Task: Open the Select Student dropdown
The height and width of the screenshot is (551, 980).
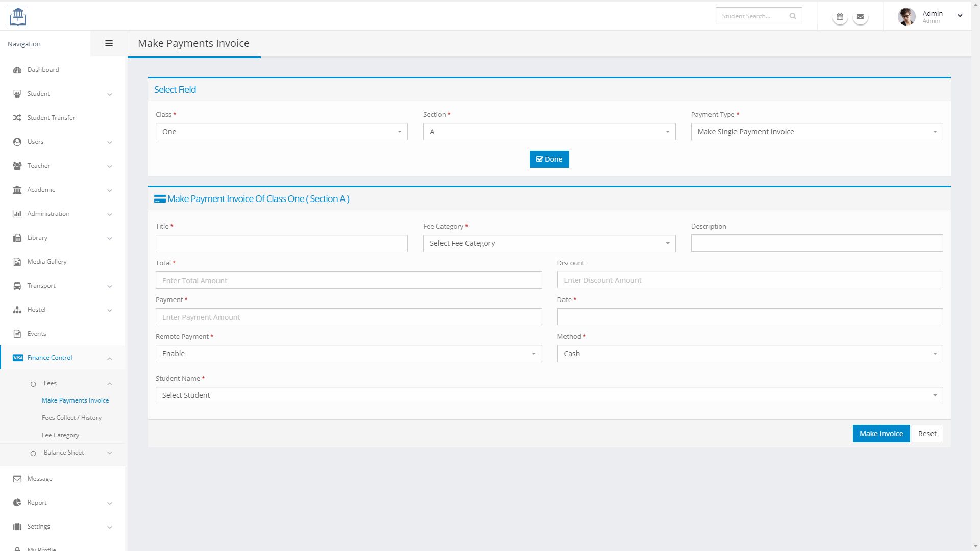Action: (x=549, y=395)
